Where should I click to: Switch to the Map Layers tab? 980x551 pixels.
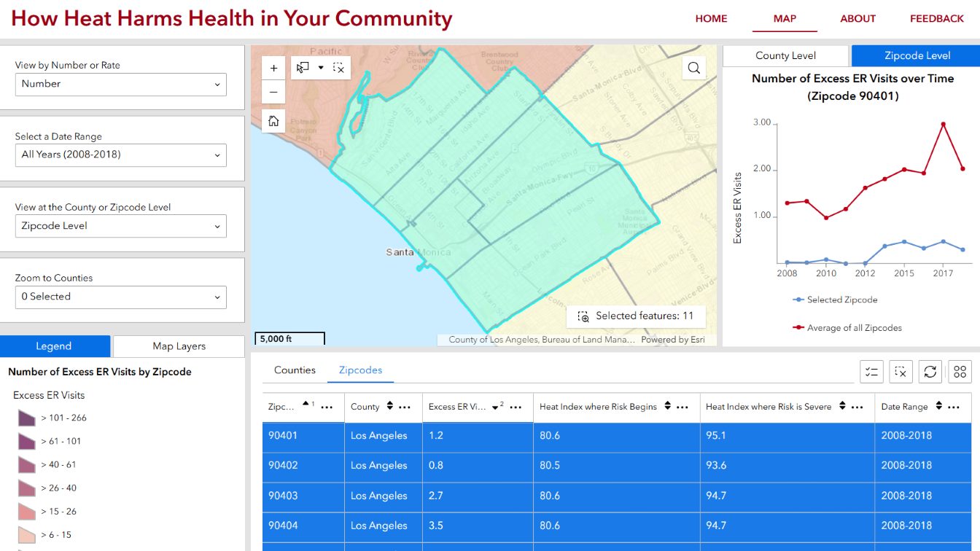click(x=179, y=346)
